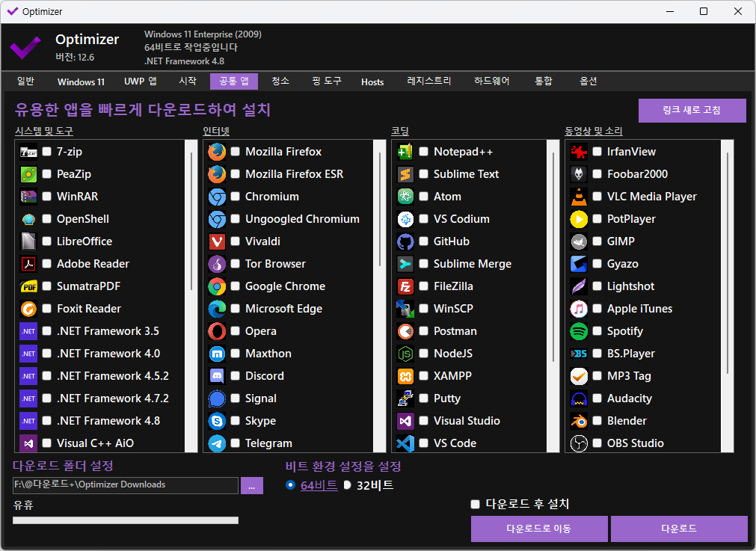The image size is (756, 551).
Task: Click the Skype icon
Action: click(x=217, y=421)
